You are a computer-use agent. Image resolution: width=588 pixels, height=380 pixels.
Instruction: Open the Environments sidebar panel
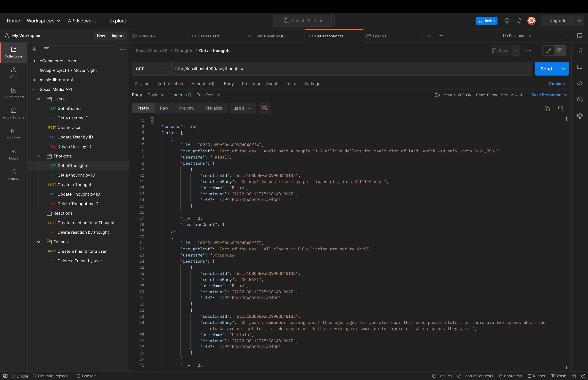pos(14,93)
